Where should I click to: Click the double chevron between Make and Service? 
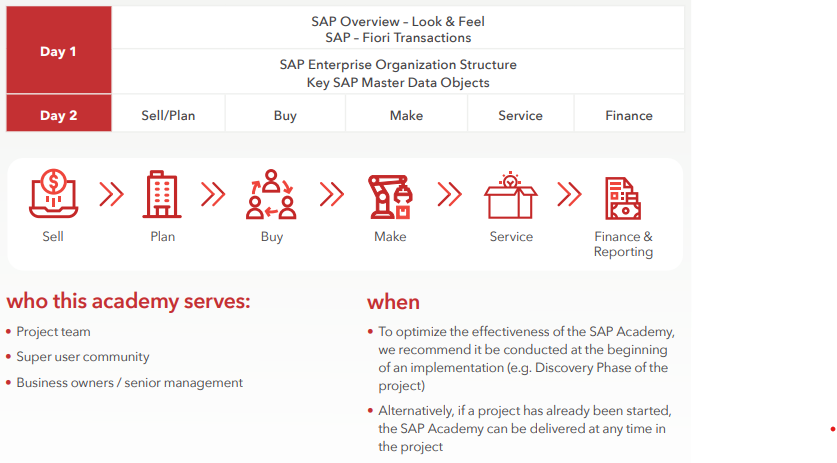click(450, 194)
